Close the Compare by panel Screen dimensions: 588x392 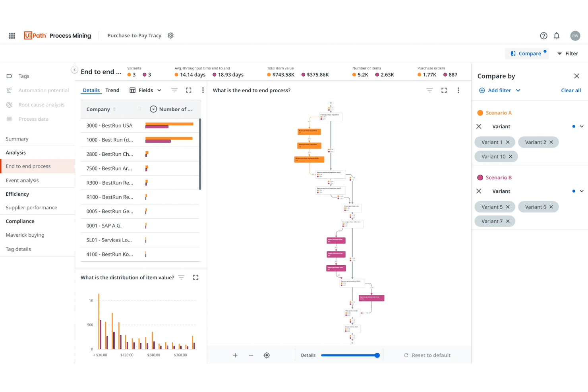576,76
